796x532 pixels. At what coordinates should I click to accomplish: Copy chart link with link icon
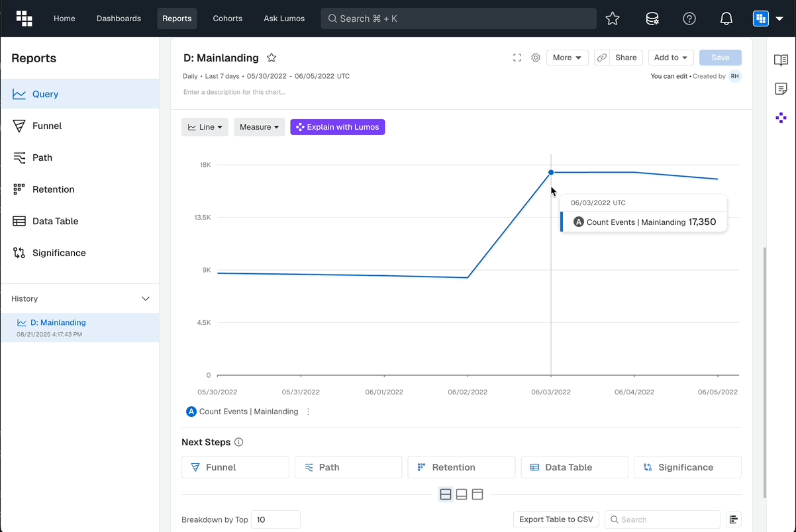click(601, 58)
